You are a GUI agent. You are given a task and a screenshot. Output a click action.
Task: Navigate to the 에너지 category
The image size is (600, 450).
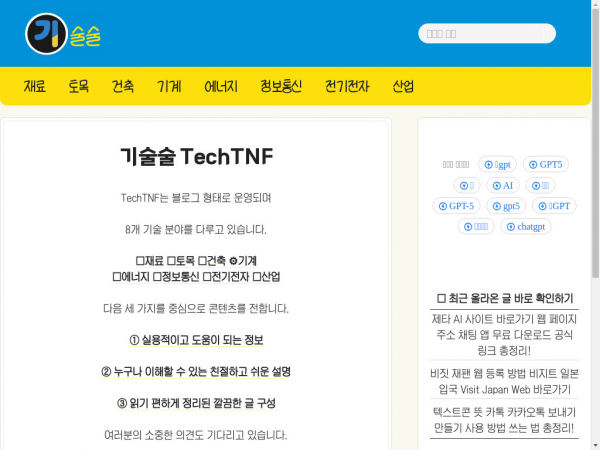click(221, 86)
